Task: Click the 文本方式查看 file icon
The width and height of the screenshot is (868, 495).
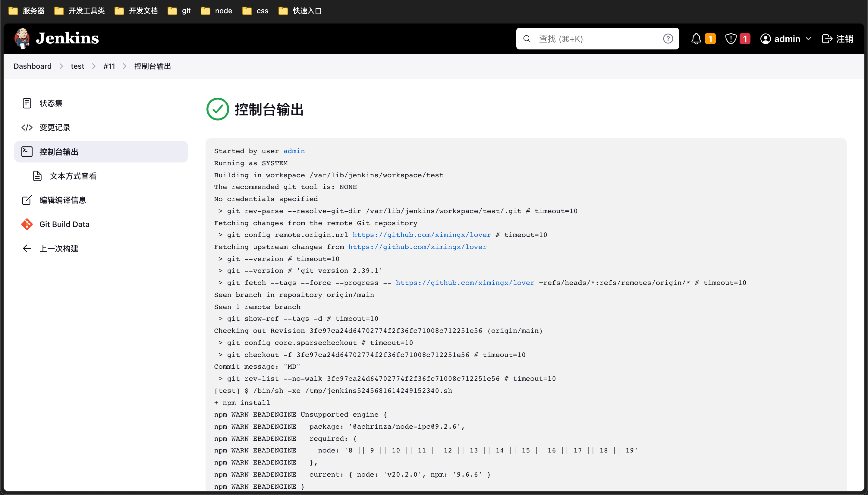Action: click(37, 176)
